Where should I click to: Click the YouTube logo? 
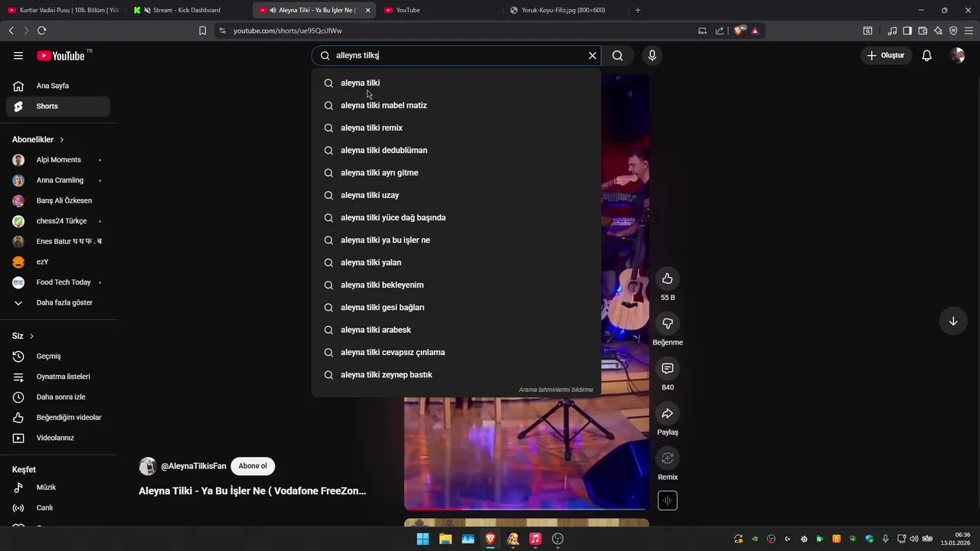(x=61, y=55)
